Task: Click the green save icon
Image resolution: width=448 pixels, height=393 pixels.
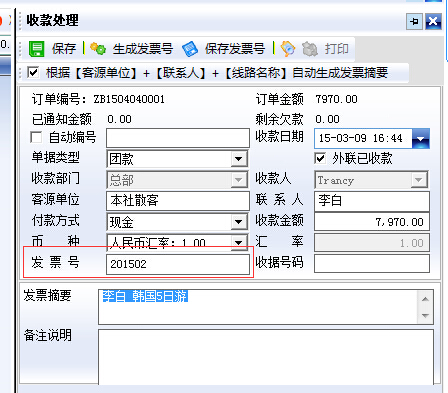Action: (x=36, y=49)
